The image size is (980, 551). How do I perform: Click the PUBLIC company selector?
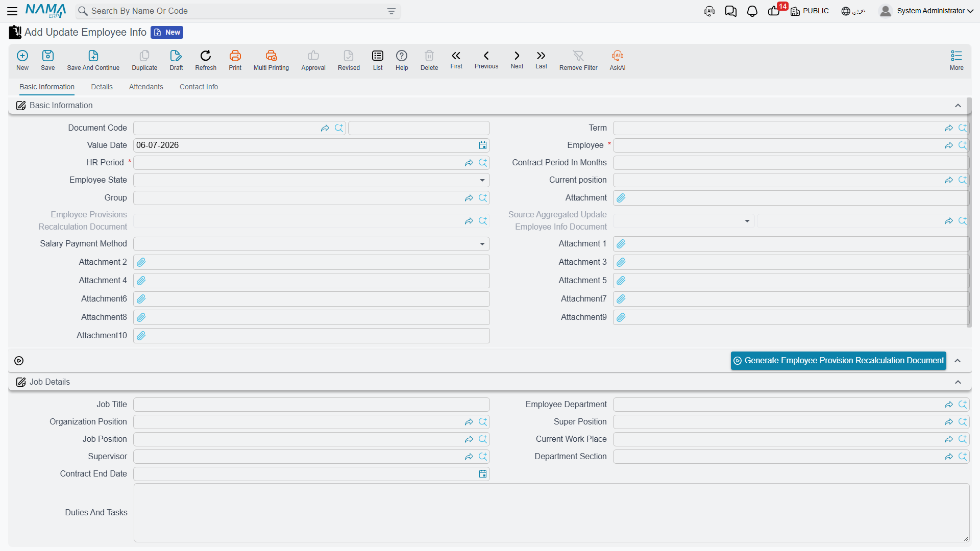click(810, 11)
